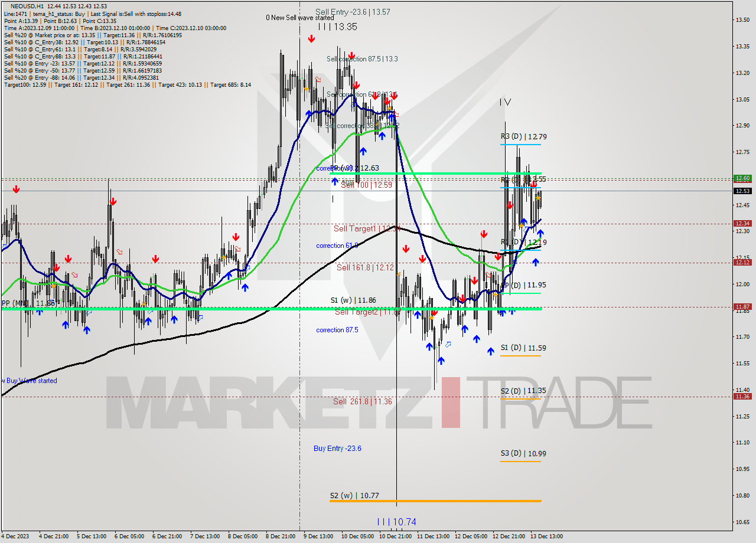Click the 'Point A:13.39' info line
The width and height of the screenshot is (756, 543).
23,21
